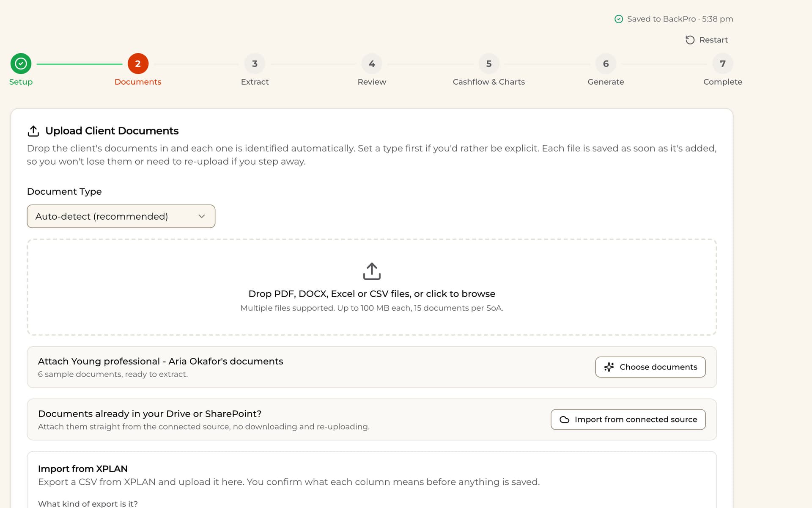Click the Choose documents button

pos(650,367)
